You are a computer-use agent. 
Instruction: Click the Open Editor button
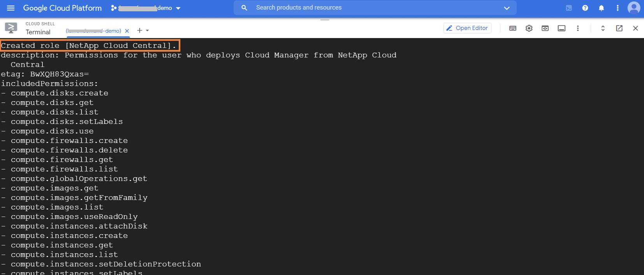click(x=467, y=28)
